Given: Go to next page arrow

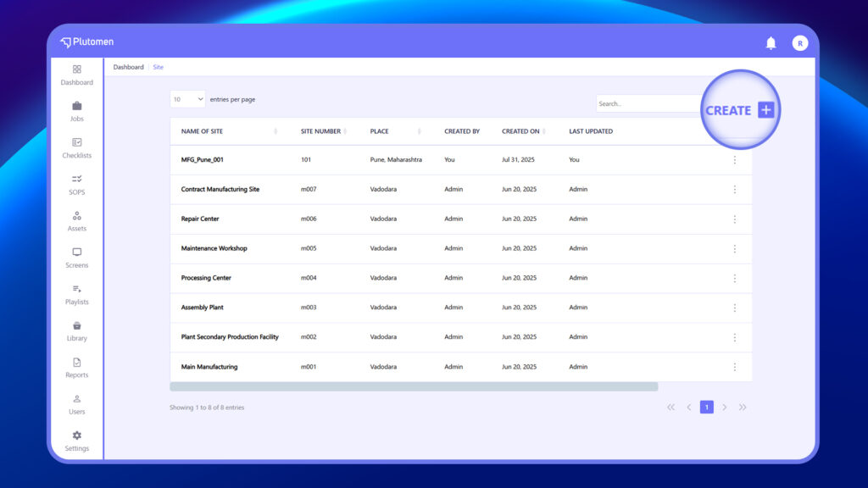Looking at the screenshot, I should pyautogui.click(x=724, y=408).
